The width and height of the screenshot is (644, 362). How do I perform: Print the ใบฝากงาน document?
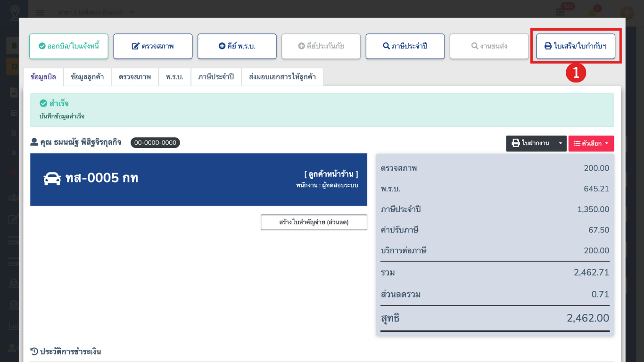[530, 144]
